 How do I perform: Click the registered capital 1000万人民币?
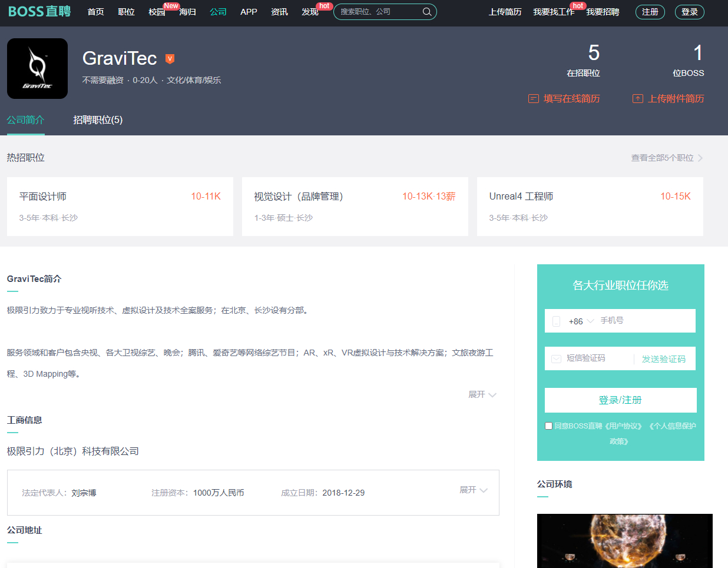point(219,493)
